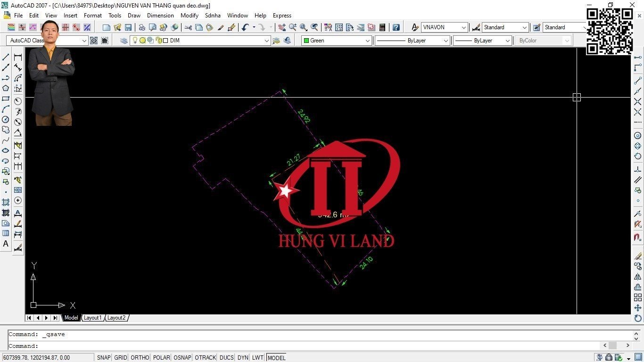Image resolution: width=644 pixels, height=362 pixels.
Task: Select the Circle draw tool
Action: pyautogui.click(x=6, y=119)
